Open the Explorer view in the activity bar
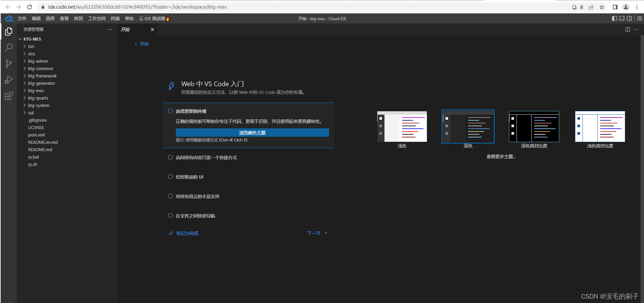Image resolution: width=644 pixels, height=303 pixels. click(9, 31)
